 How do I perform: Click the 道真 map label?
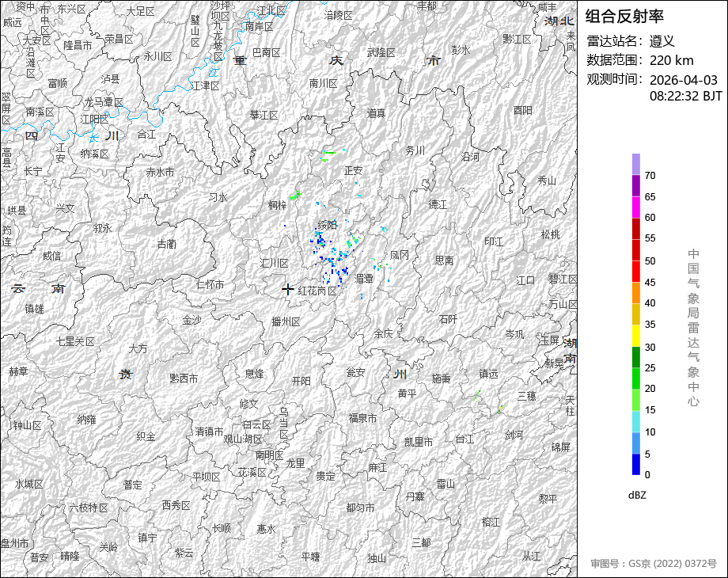coord(376,113)
